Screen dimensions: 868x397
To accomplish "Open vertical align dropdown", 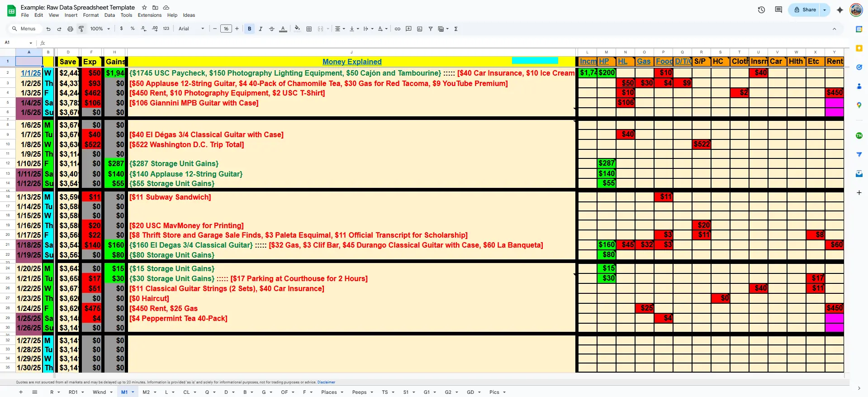I will pyautogui.click(x=354, y=29).
